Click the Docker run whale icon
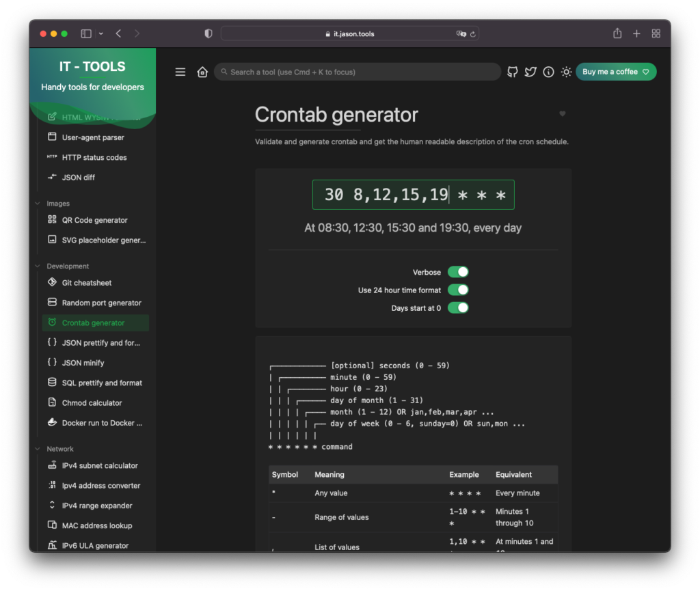 tap(52, 422)
